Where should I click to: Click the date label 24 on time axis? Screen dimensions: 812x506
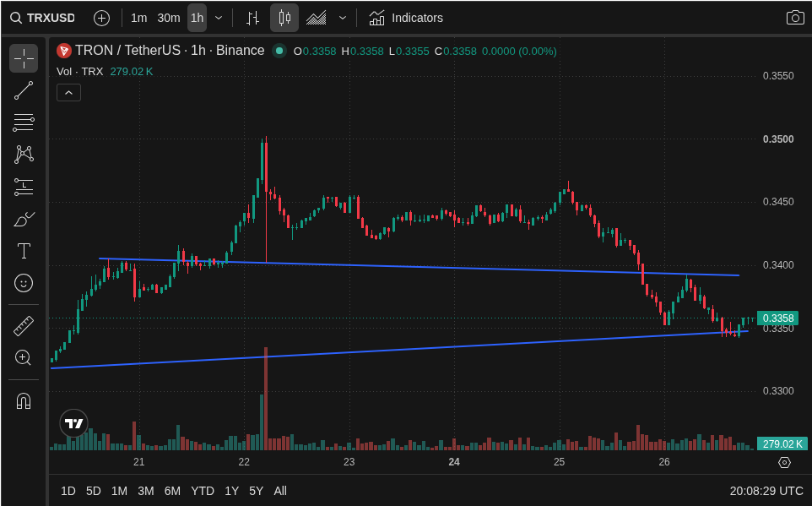(x=454, y=462)
